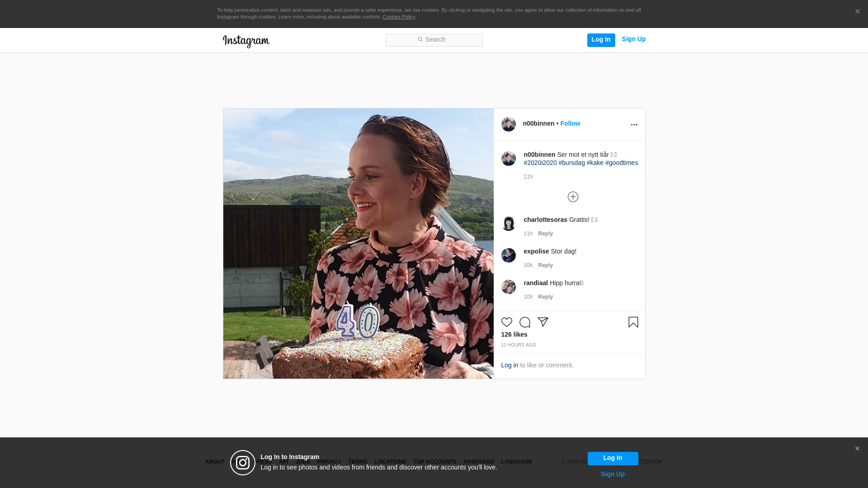Click the #bursdag hashtag
Screen dimensions: 868x488
point(571,163)
